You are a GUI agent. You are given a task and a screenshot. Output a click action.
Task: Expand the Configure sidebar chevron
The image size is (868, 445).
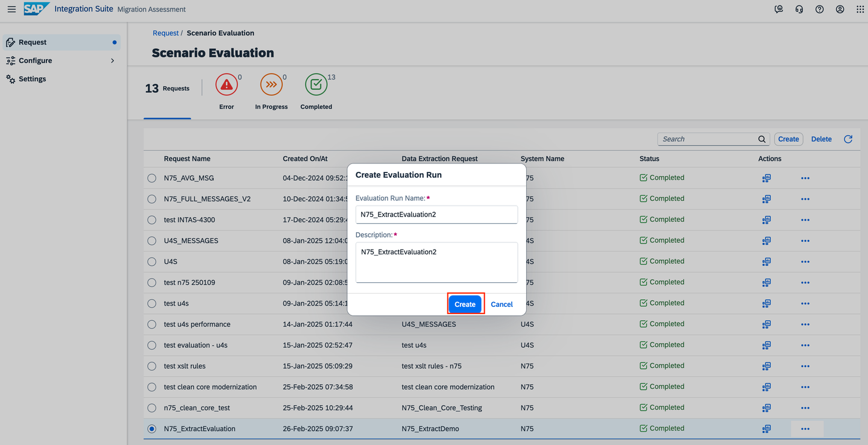click(x=112, y=61)
